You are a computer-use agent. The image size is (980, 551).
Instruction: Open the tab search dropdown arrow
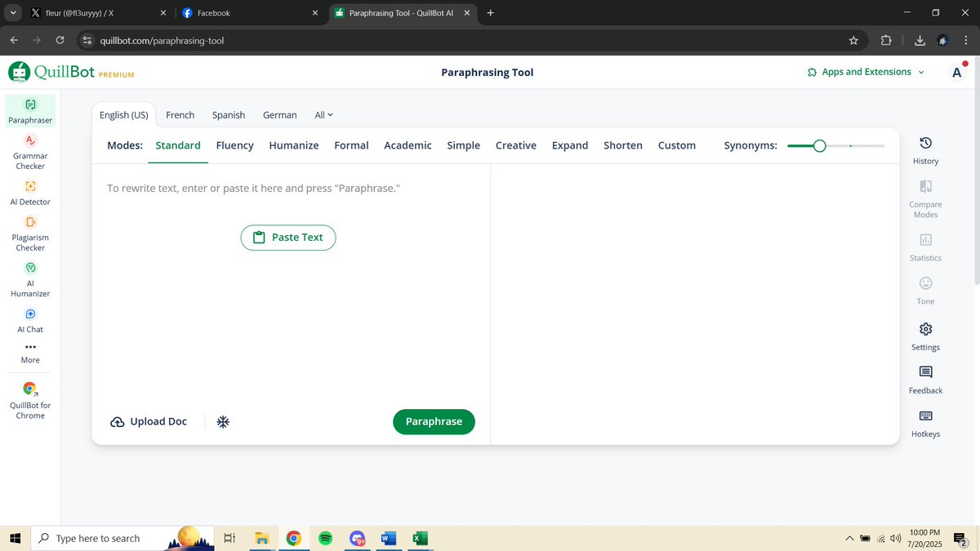(12, 13)
